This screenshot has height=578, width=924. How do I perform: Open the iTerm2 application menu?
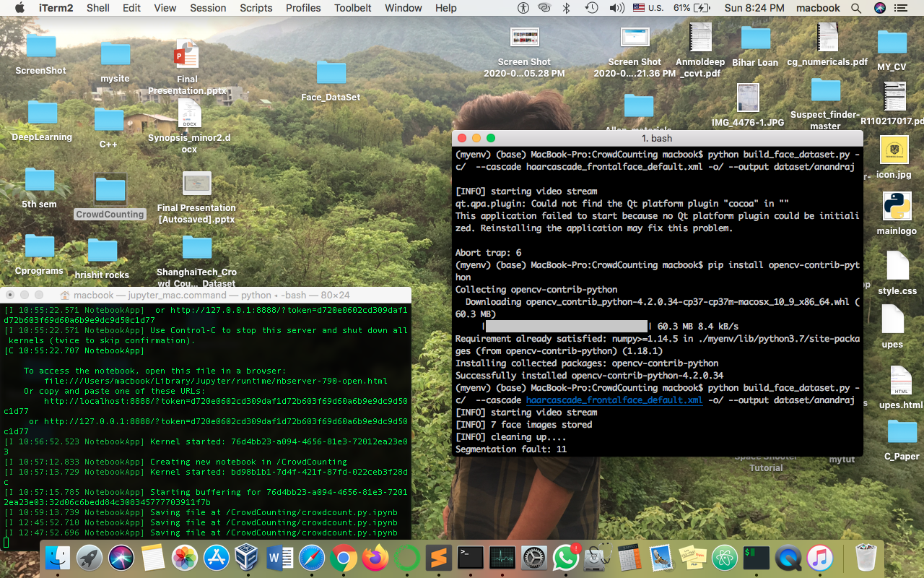click(57, 8)
